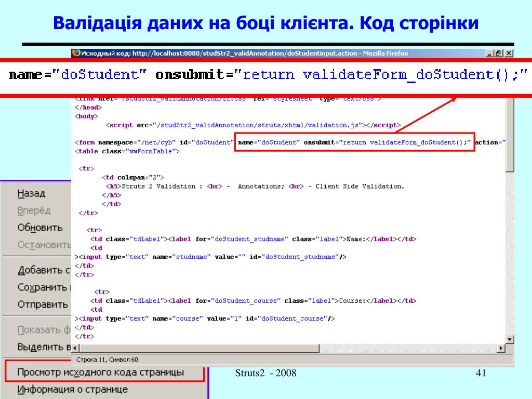The image size is (532, 399).
Task: Open Информация о странице from context menu
Action: click(x=73, y=389)
